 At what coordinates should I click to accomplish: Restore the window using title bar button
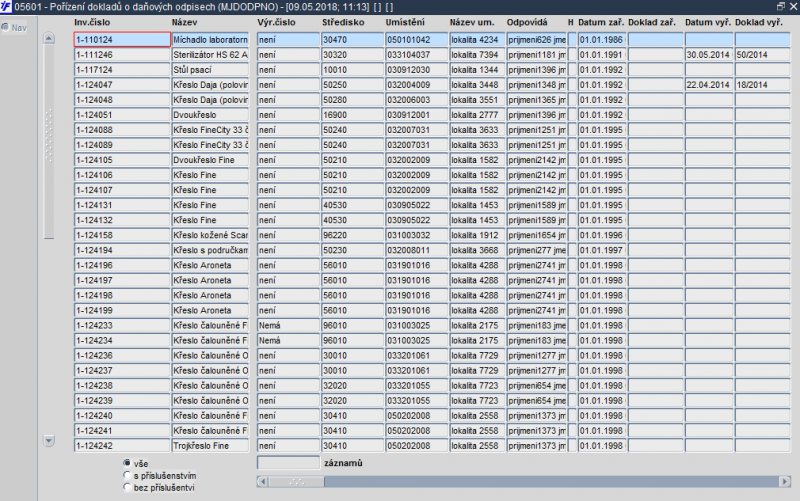(x=781, y=6)
